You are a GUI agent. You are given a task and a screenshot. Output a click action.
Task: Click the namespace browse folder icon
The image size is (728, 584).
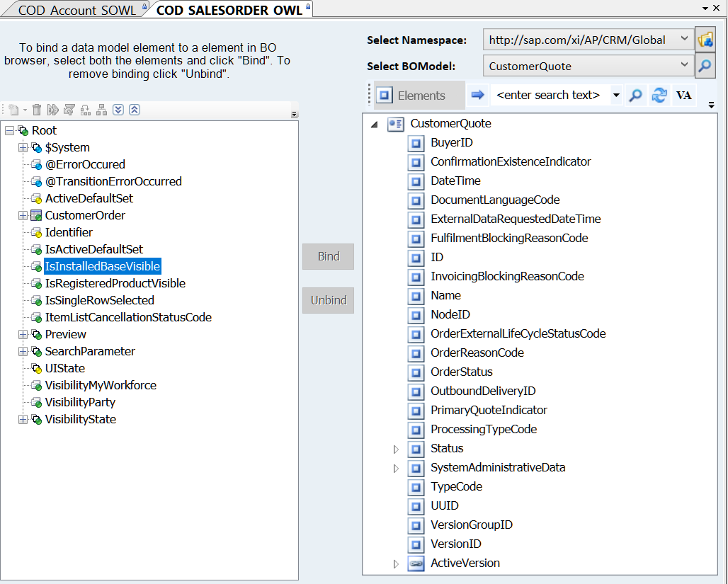pyautogui.click(x=705, y=40)
